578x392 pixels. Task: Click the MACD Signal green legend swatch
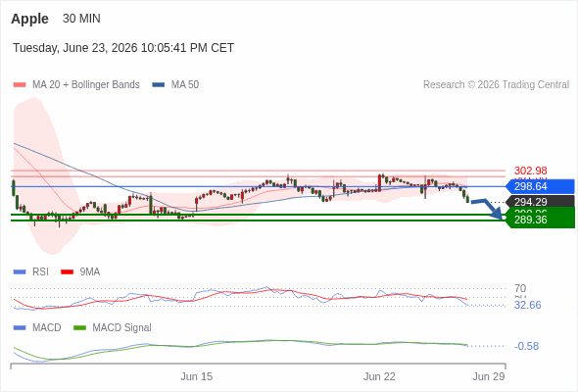(x=79, y=328)
